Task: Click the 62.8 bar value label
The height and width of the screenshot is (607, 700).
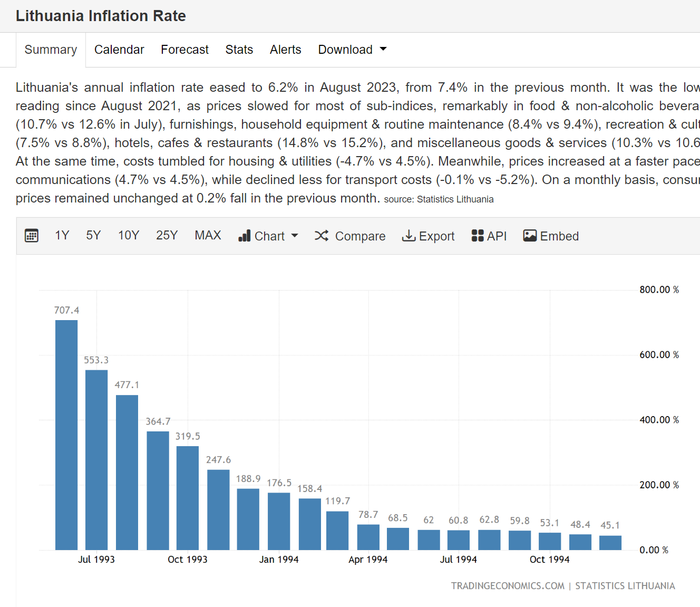Action: [x=489, y=520]
